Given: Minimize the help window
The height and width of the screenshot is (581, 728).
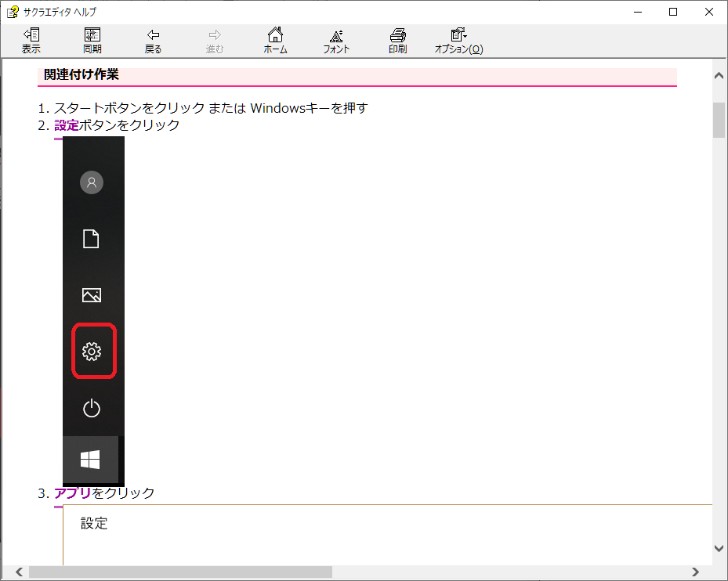Looking at the screenshot, I should pos(638,12).
